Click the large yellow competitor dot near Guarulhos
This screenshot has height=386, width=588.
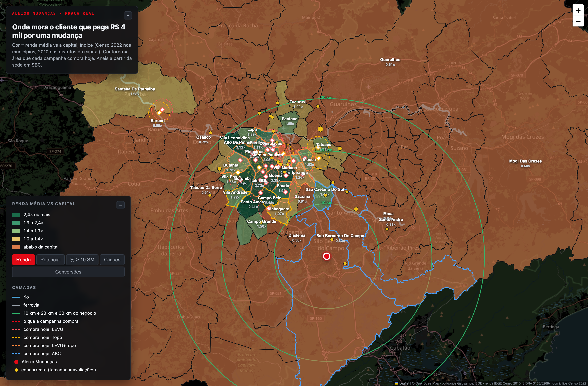click(320, 129)
